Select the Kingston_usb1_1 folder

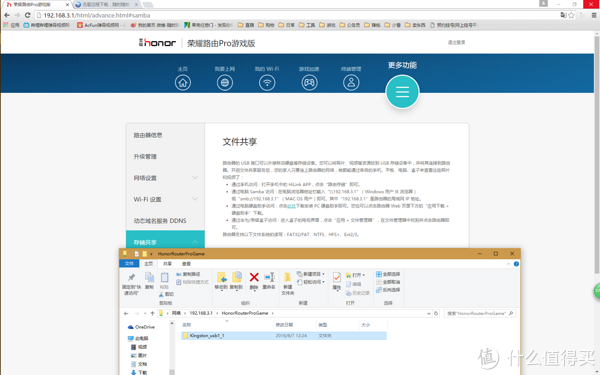point(284,336)
